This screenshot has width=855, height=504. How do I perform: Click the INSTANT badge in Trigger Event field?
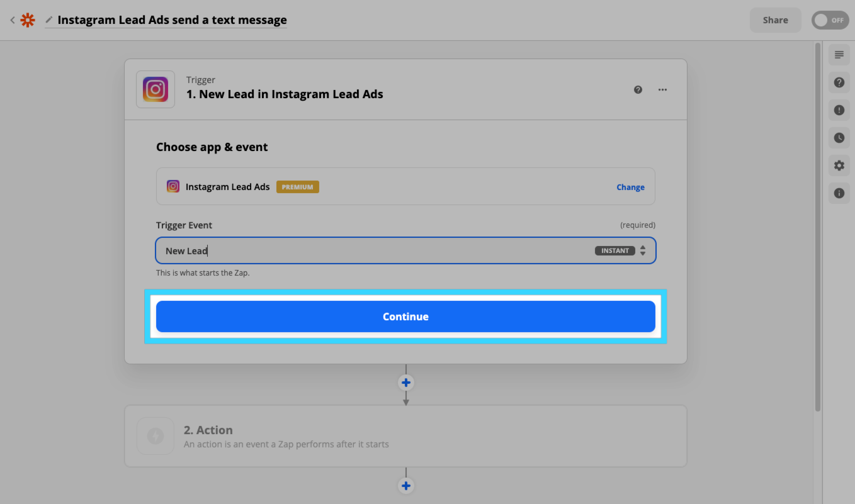coord(615,250)
